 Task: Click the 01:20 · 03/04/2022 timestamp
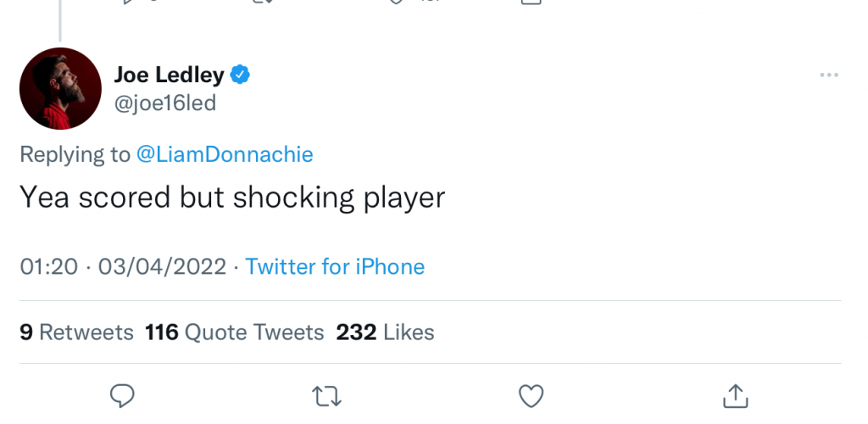tap(123, 267)
